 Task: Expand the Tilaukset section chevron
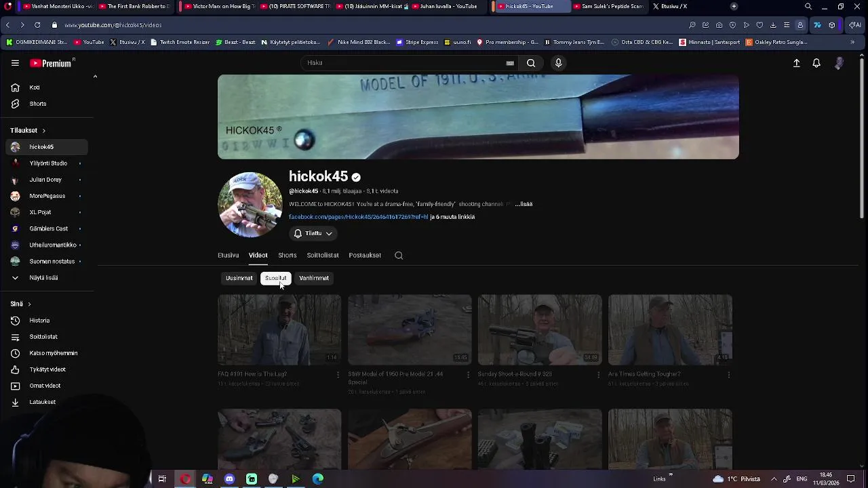click(x=43, y=130)
